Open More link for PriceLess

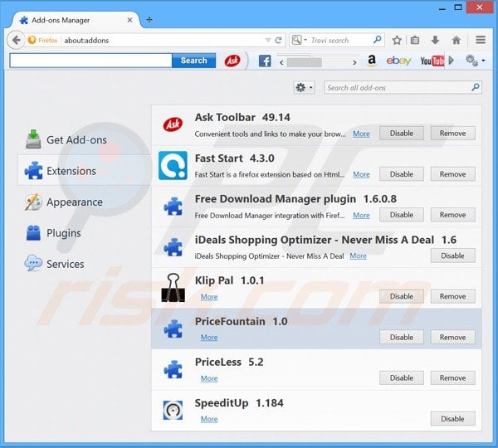[x=209, y=378]
